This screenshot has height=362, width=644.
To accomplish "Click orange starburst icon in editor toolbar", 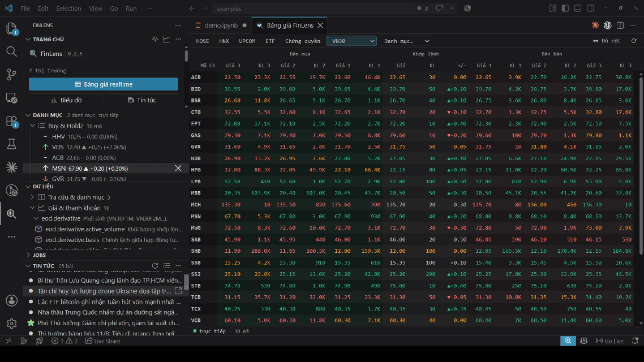I will click(595, 25).
